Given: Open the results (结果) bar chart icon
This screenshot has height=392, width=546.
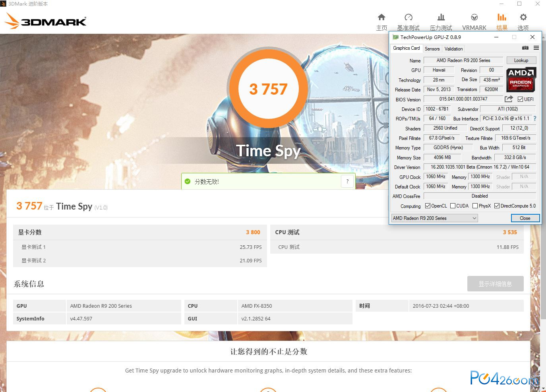Looking at the screenshot, I should point(502,17).
